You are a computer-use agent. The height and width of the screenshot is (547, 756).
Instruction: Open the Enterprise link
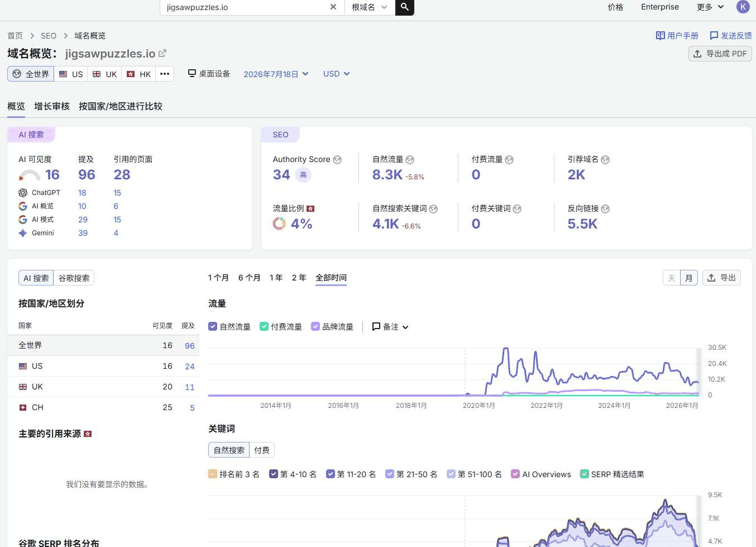660,7
